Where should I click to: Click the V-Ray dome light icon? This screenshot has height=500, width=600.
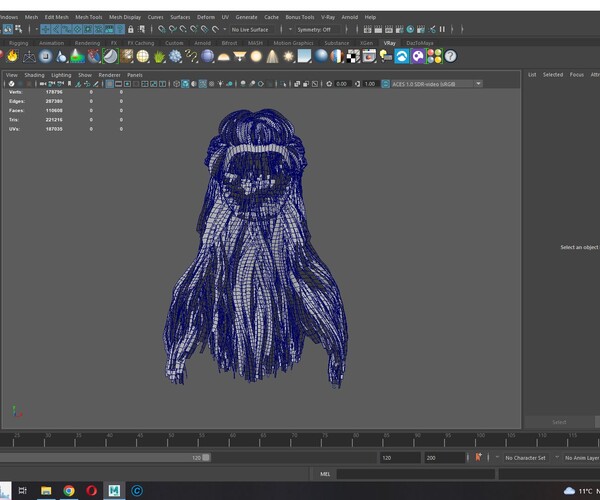coord(223,57)
